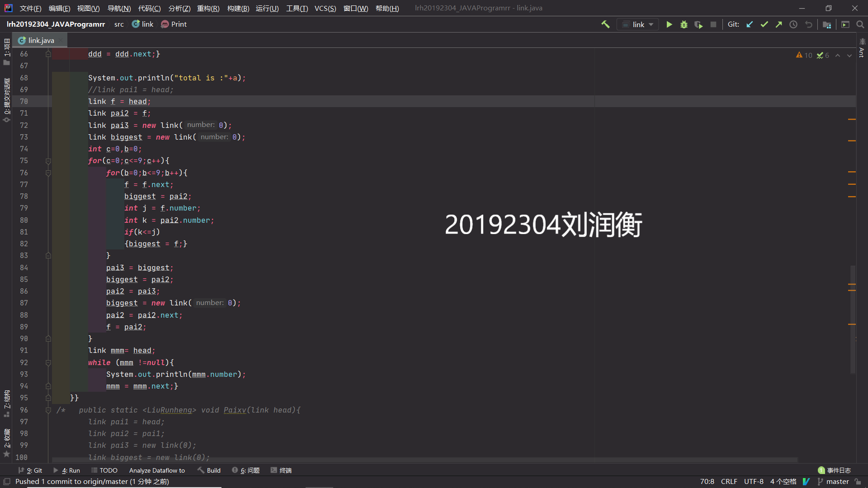Image resolution: width=868 pixels, height=488 pixels.
Task: Open the 帮助(H) help menu
Action: (x=387, y=8)
